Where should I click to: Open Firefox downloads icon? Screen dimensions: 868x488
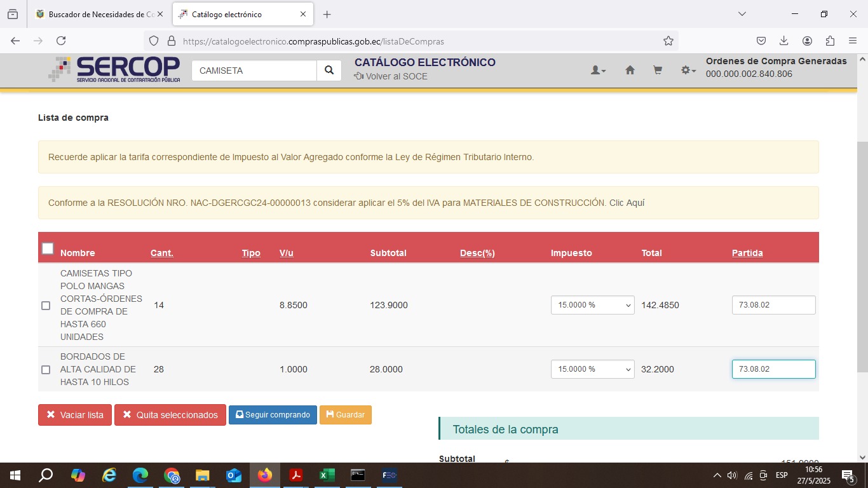click(x=783, y=41)
